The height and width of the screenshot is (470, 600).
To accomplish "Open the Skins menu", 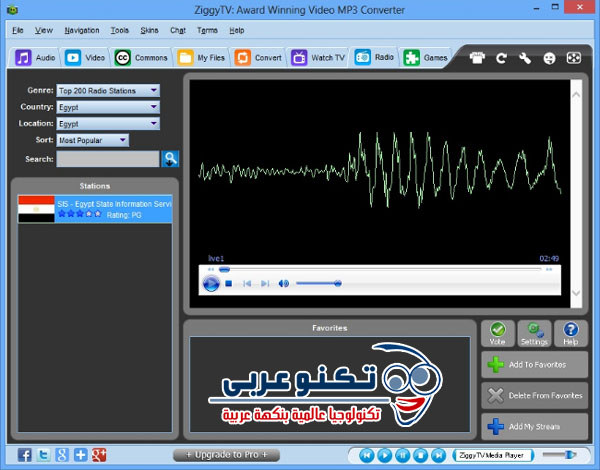I will coord(148,30).
